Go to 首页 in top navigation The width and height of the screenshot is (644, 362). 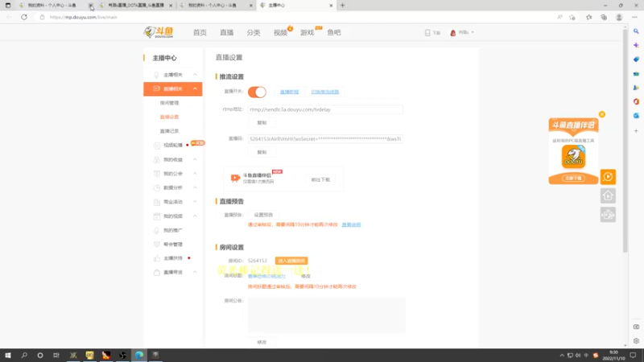[x=200, y=32]
